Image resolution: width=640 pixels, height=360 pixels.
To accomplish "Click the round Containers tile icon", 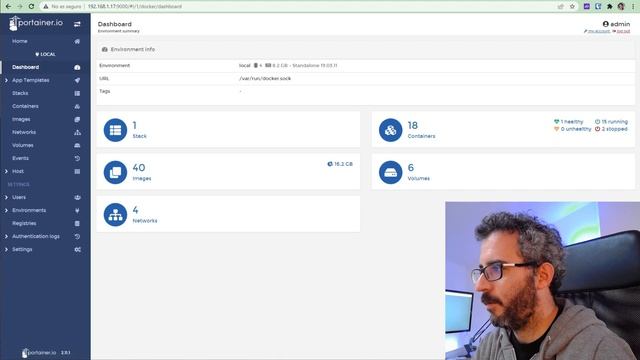I will tap(390, 130).
